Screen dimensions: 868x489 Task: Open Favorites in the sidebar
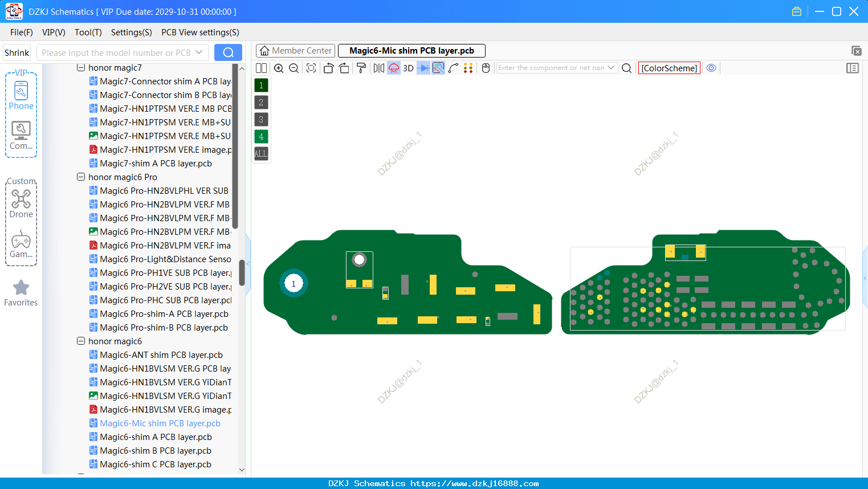coord(21,294)
